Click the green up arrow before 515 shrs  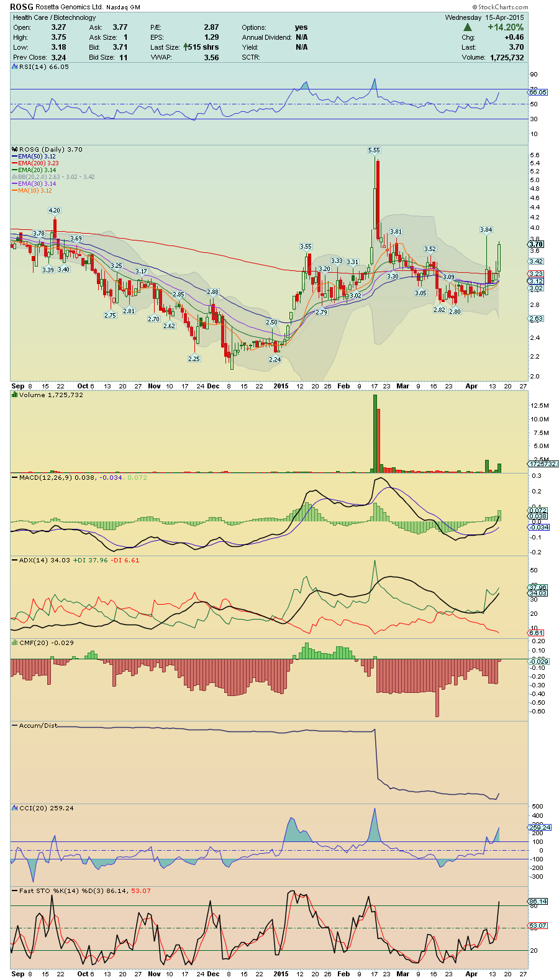pos(185,47)
